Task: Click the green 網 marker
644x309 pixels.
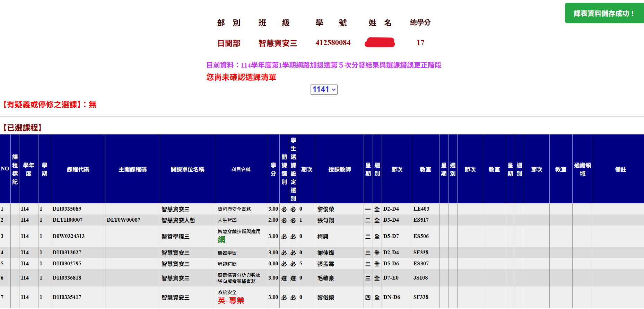Action: [221, 239]
